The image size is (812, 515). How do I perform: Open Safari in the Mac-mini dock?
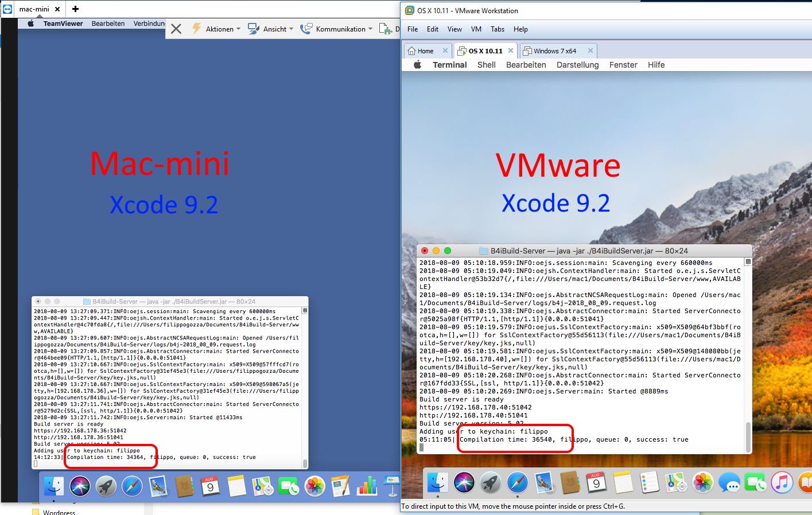pyautogui.click(x=132, y=486)
